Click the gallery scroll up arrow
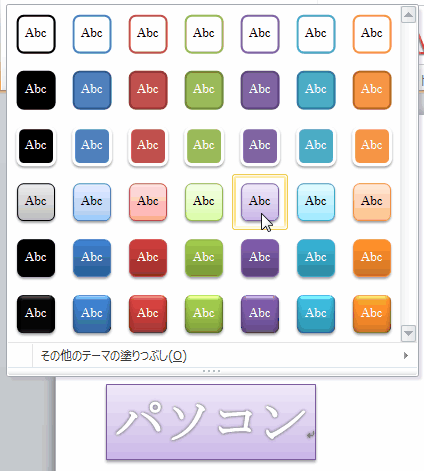 point(408,15)
